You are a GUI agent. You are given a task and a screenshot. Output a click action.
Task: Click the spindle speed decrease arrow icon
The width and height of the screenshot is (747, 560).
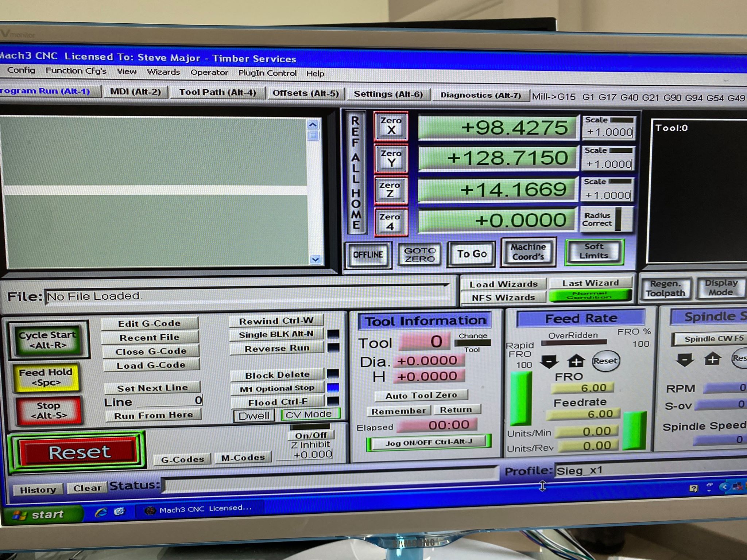tap(685, 359)
